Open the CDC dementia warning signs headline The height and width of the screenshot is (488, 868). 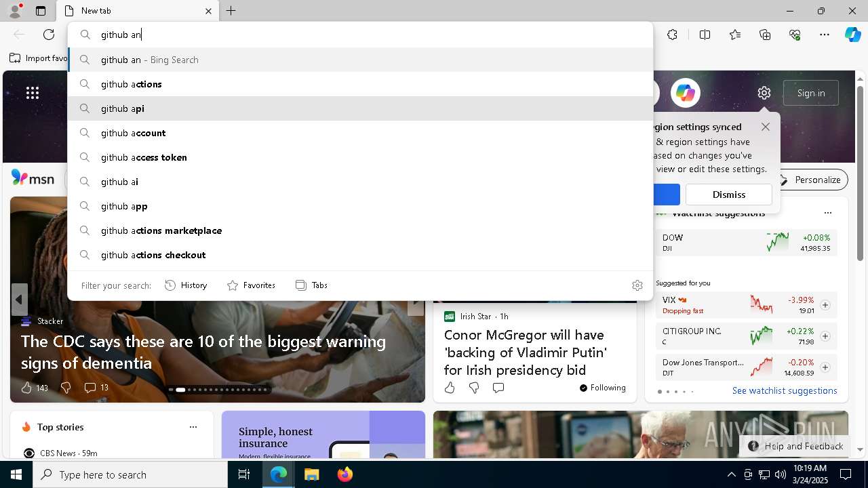pyautogui.click(x=203, y=352)
